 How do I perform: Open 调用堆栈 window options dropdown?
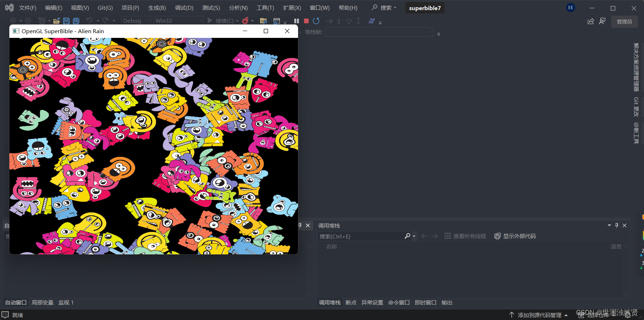pos(609,225)
